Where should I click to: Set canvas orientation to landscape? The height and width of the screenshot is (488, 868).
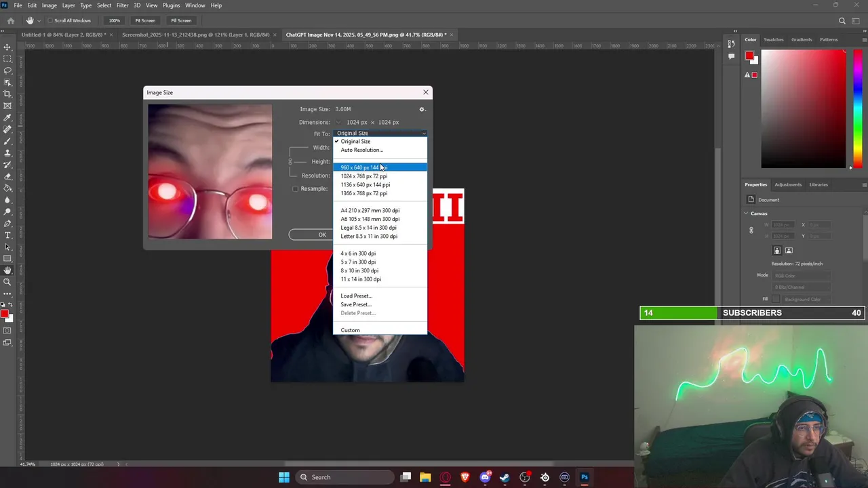pyautogui.click(x=789, y=251)
